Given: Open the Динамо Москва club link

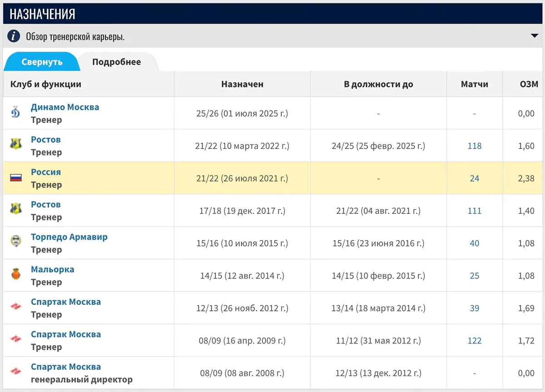Looking at the screenshot, I should point(65,107).
